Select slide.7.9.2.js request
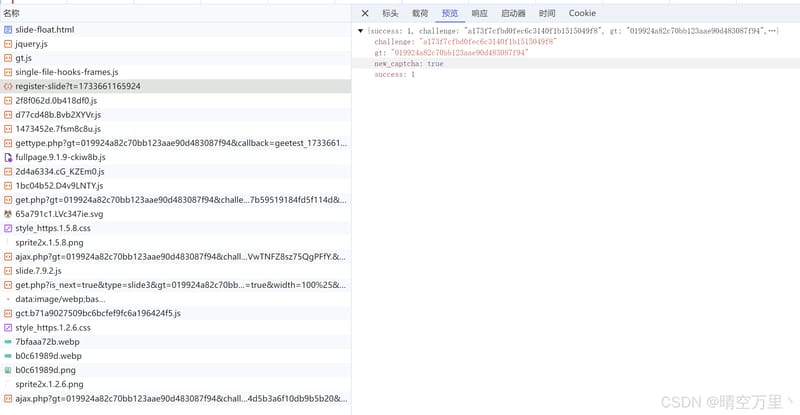 tap(176, 271)
